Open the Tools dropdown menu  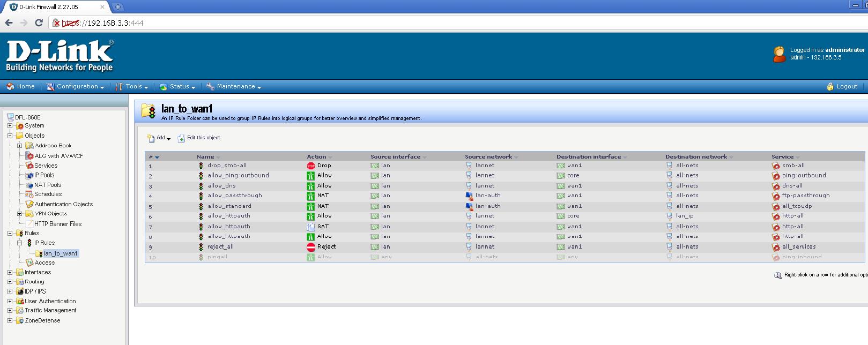pos(132,86)
